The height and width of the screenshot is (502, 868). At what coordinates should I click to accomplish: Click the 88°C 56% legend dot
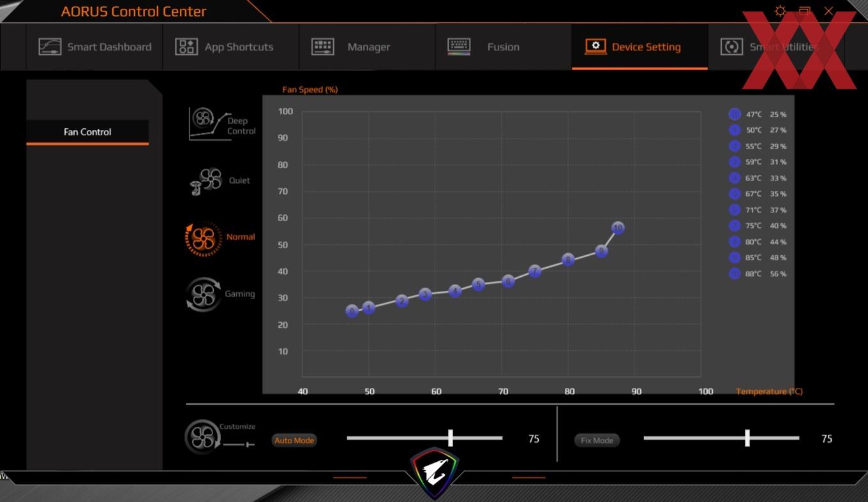point(735,274)
